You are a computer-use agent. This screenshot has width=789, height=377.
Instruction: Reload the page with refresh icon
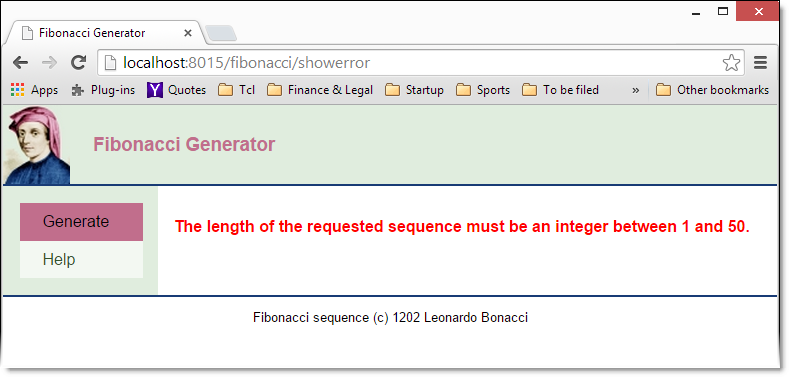78,63
